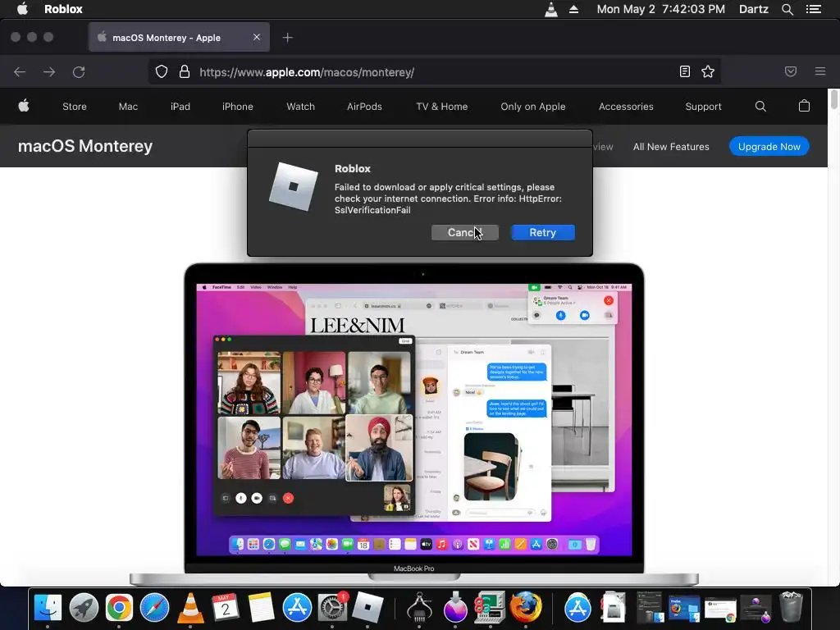Cancel the Roblox error dialog
Image resolution: width=840 pixels, height=630 pixels.
[464, 232]
